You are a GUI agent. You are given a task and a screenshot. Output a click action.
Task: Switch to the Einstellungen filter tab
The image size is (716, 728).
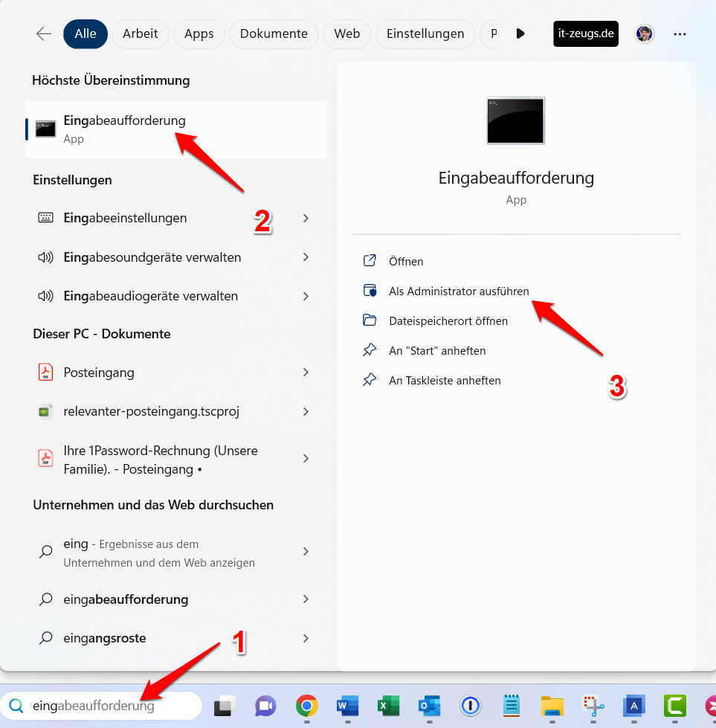pos(425,34)
